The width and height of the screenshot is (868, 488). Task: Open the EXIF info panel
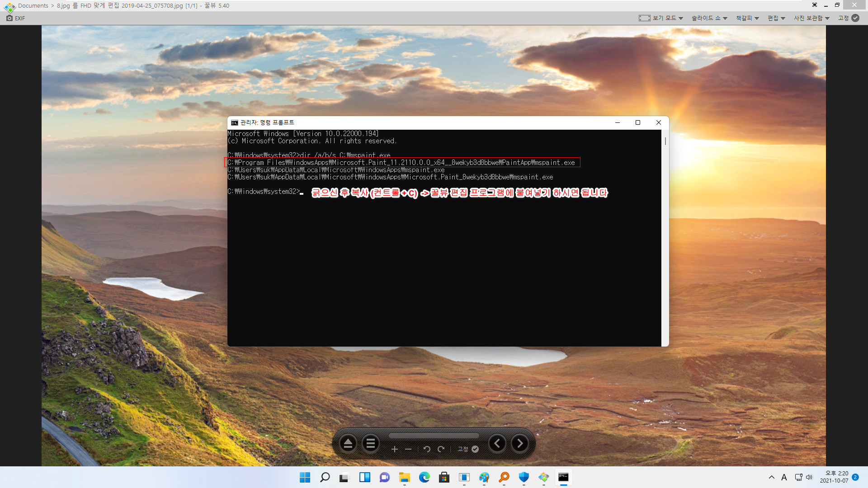[16, 18]
